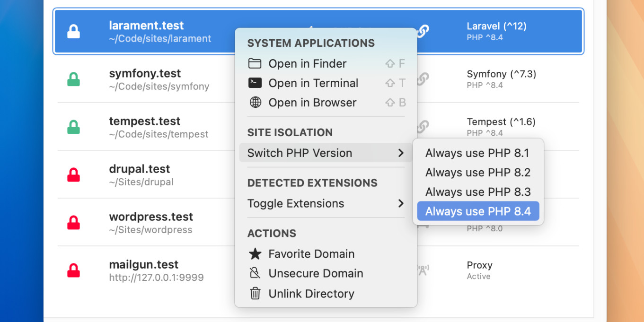
Task: Click the proxy antenna icon for mailgun.test
Action: coord(423,270)
